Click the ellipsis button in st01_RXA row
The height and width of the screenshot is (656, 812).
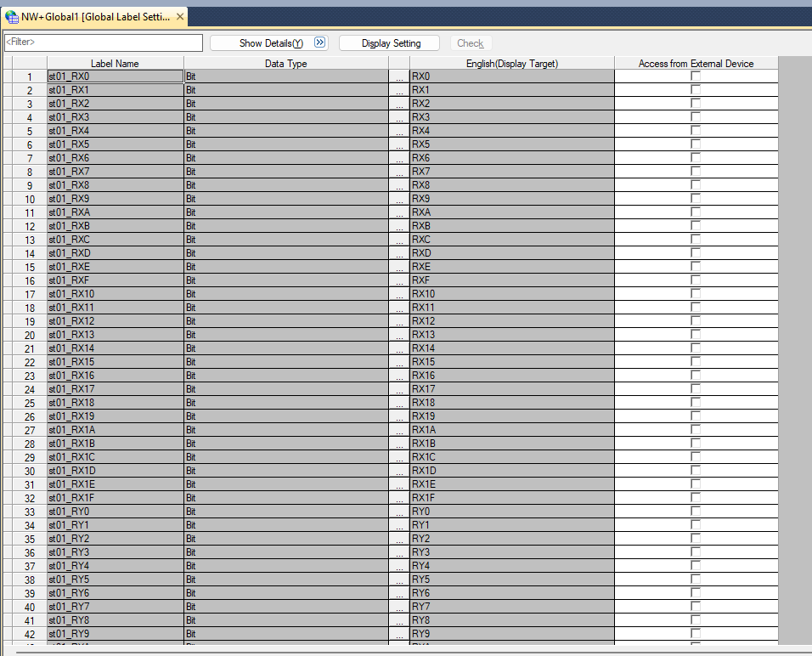tap(398, 212)
